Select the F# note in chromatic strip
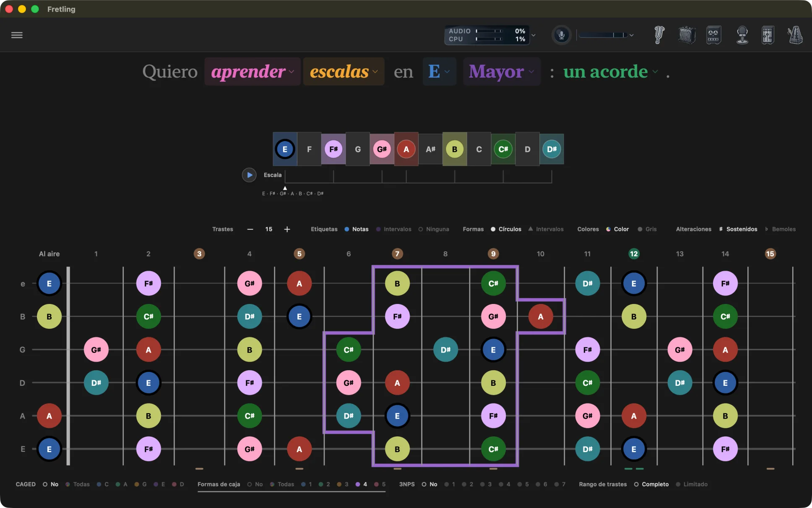 pos(333,149)
